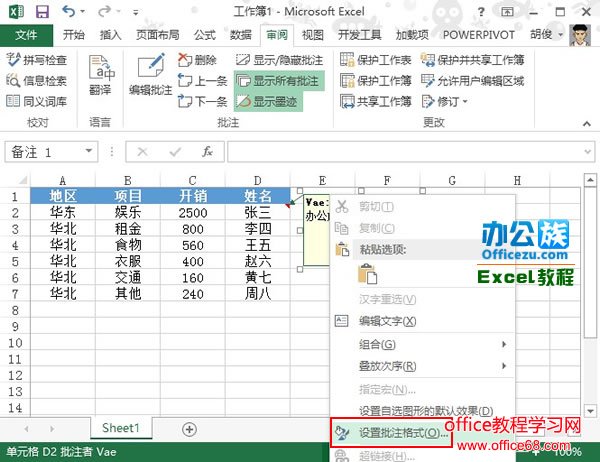Viewport: 600px width, 462px height.
Task: Add a new sheet with plus button
Action: [189, 429]
